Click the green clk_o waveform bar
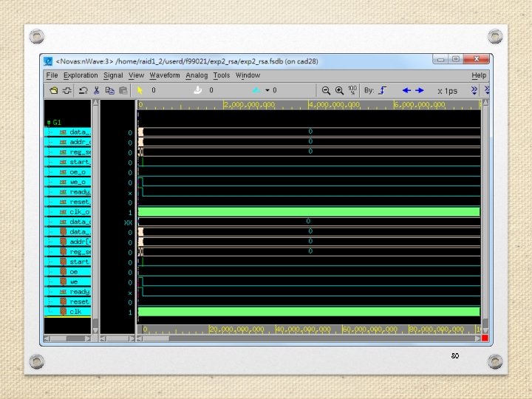532x399 pixels. tap(309, 212)
